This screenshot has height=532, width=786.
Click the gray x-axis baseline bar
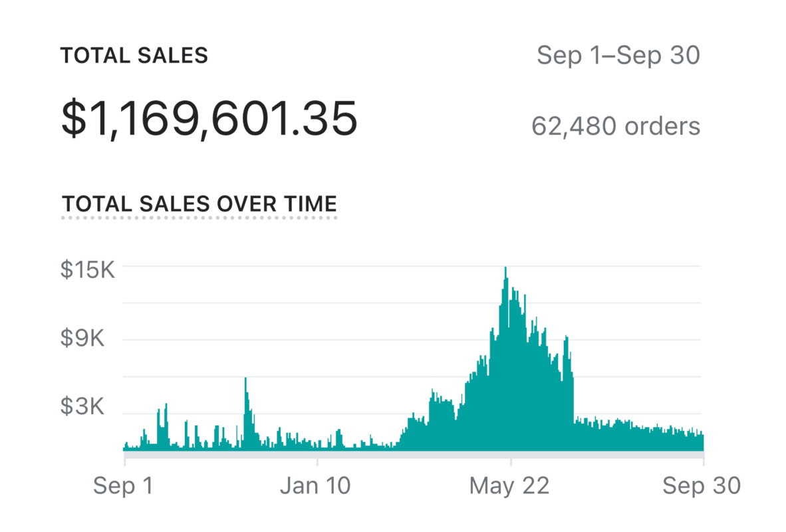click(412, 454)
